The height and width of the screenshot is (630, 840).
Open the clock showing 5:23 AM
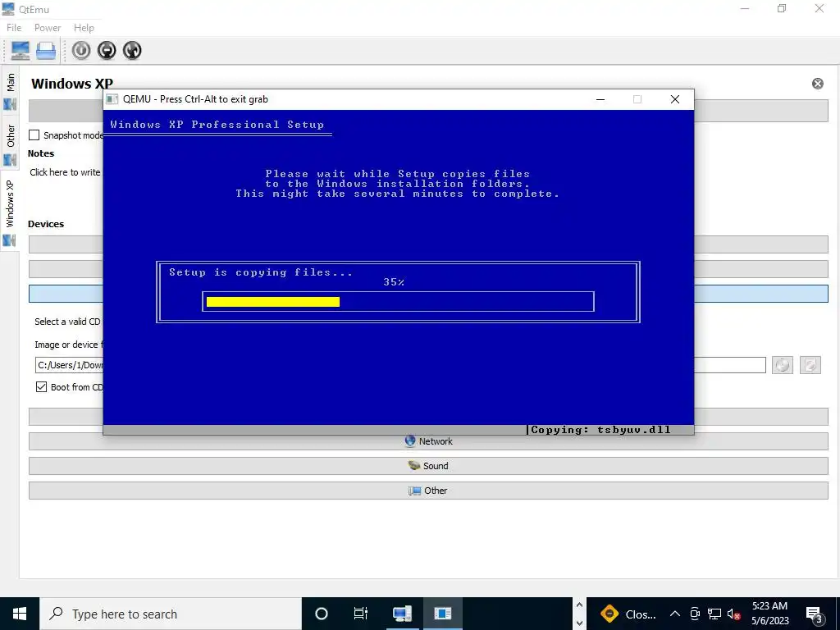coord(769,614)
